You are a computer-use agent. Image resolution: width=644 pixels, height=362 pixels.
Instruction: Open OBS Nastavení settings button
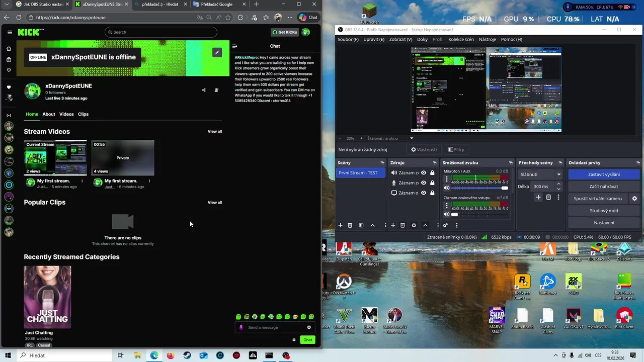604,223
